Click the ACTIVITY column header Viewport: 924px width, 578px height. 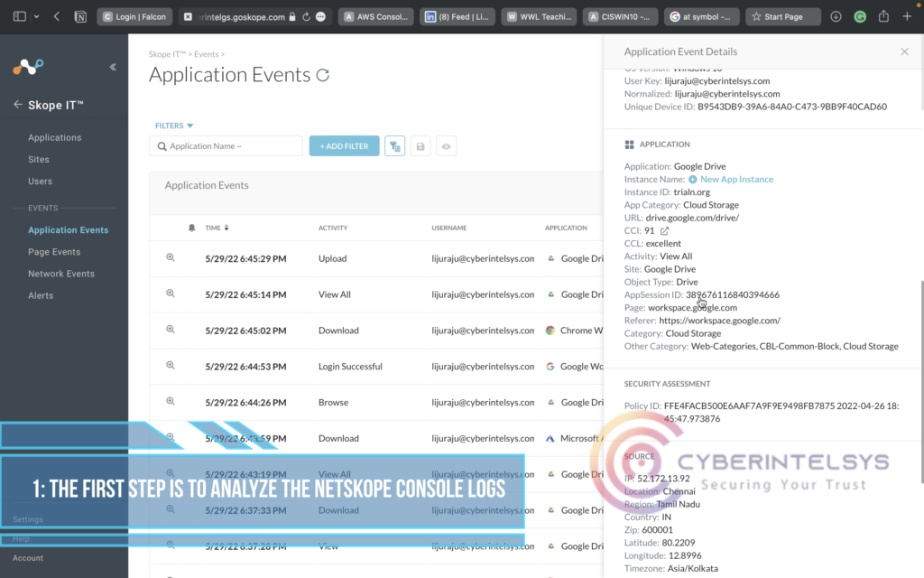click(x=333, y=228)
